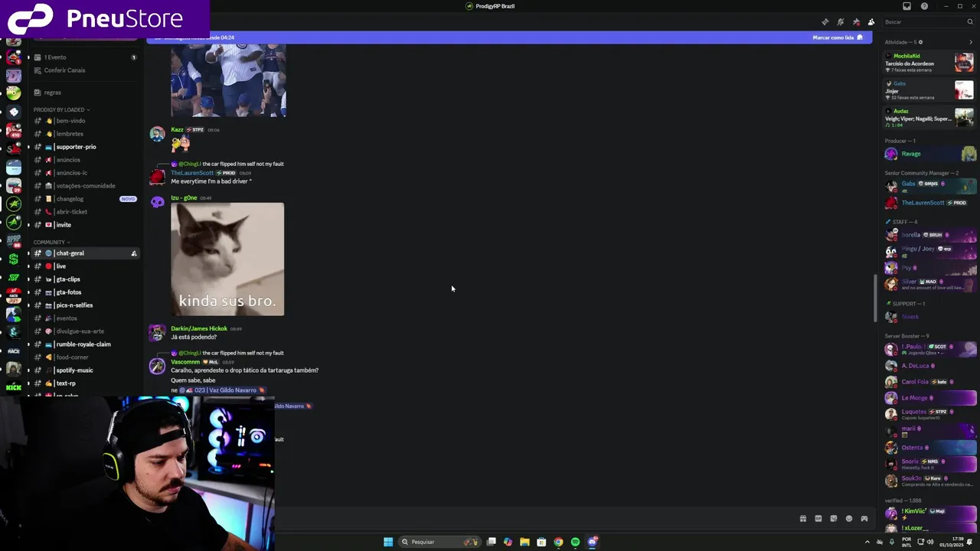The height and width of the screenshot is (551, 980).
Task: Click the KICK server icon
Action: click(14, 387)
